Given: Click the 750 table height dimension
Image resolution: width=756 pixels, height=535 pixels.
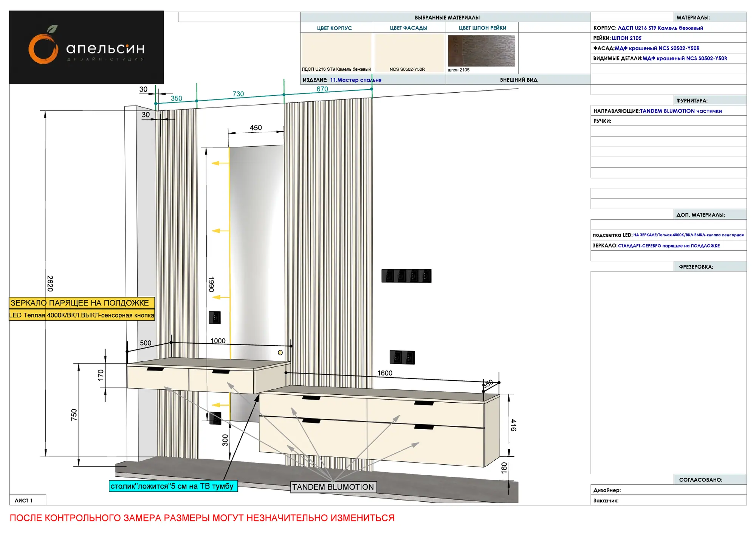Looking at the screenshot, I should [x=74, y=415].
